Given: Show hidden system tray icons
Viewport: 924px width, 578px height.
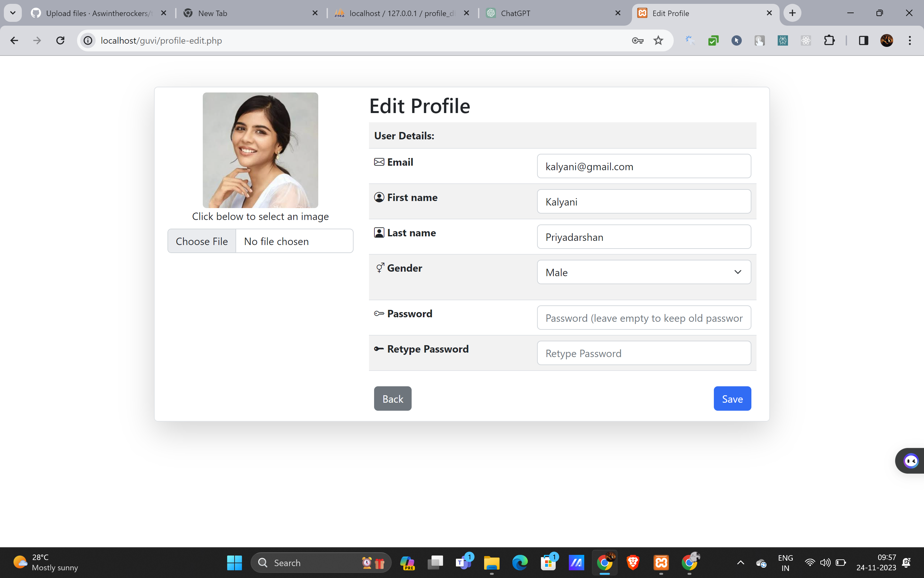Looking at the screenshot, I should click(x=740, y=563).
